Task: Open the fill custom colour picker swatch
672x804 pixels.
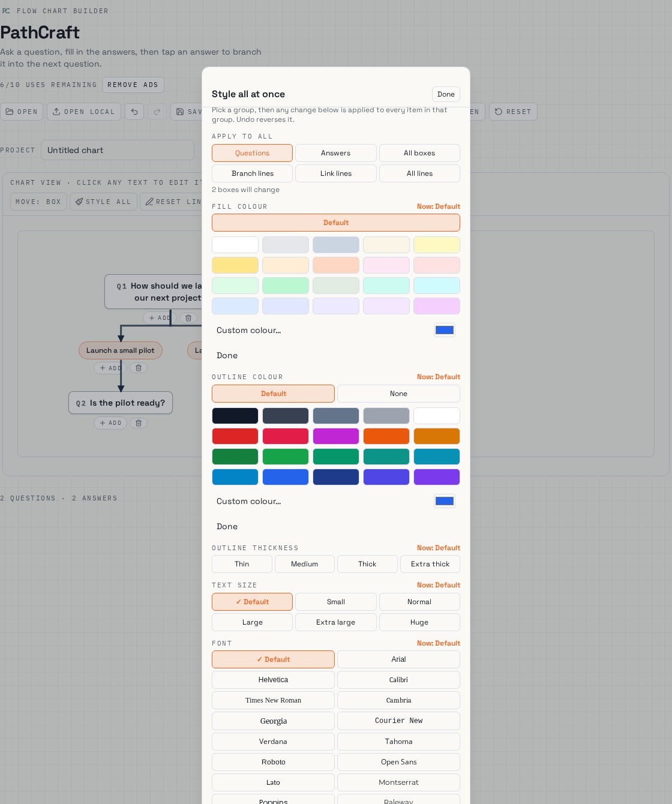Action: point(445,330)
